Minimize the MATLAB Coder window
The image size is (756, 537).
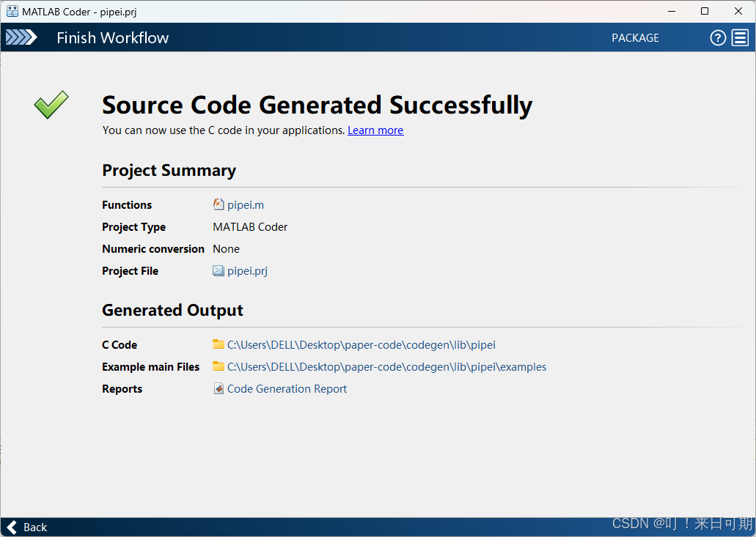point(672,12)
